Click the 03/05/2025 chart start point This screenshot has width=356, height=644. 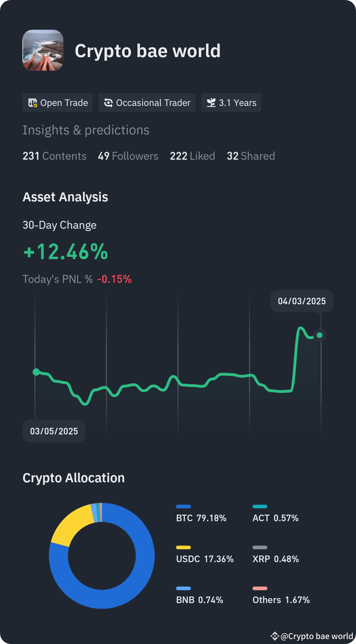coord(36,372)
